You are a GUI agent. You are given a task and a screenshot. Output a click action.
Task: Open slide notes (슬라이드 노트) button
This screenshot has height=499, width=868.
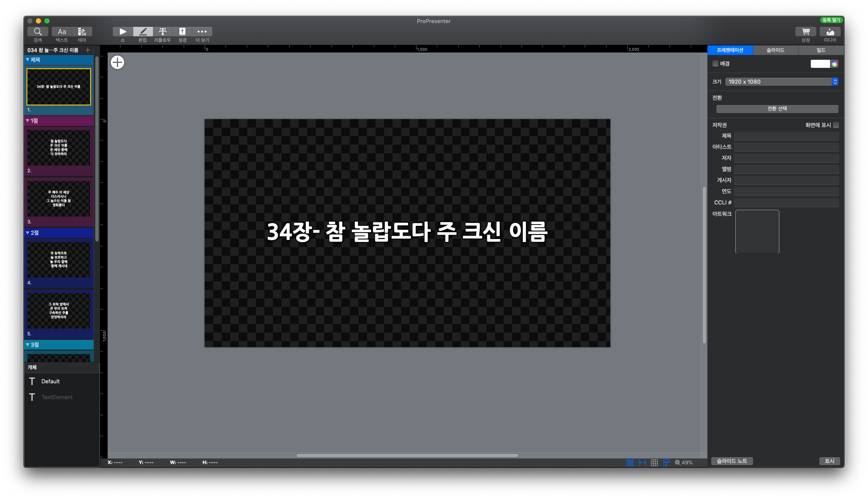pos(732,461)
